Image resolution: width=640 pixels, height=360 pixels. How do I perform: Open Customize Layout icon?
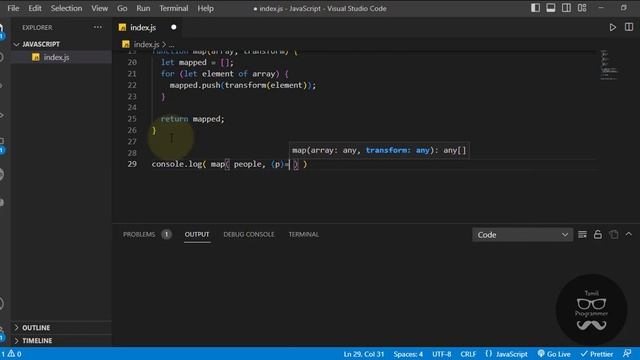[x=582, y=8]
